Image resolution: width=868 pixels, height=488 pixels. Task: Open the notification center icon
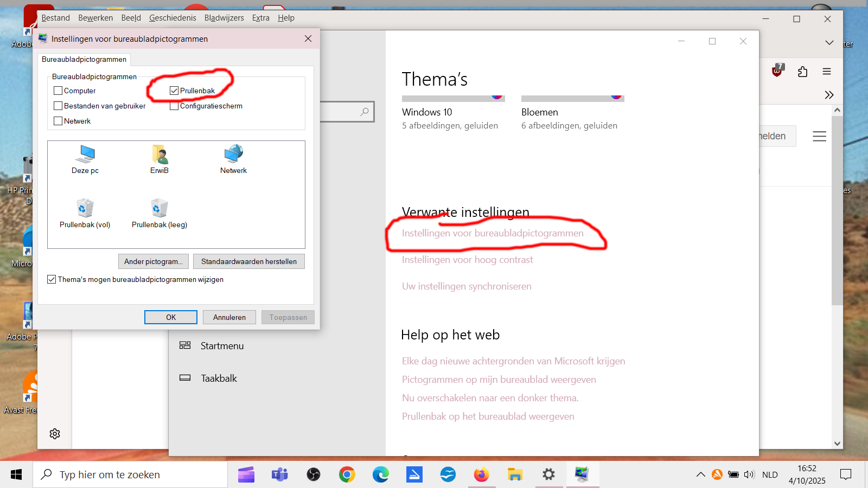(x=846, y=474)
